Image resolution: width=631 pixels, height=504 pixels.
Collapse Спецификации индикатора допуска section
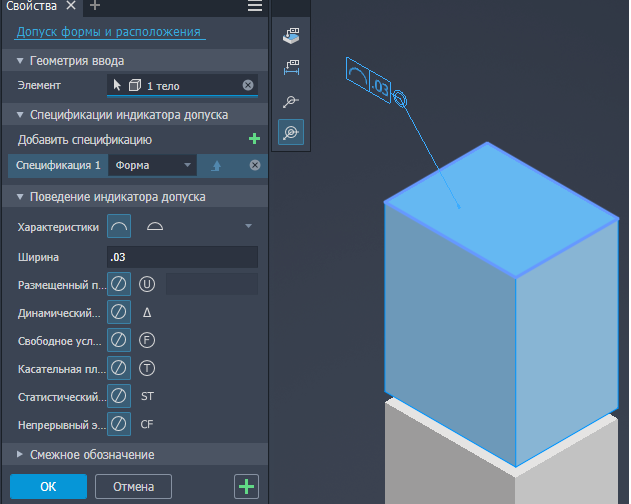click(x=20, y=115)
